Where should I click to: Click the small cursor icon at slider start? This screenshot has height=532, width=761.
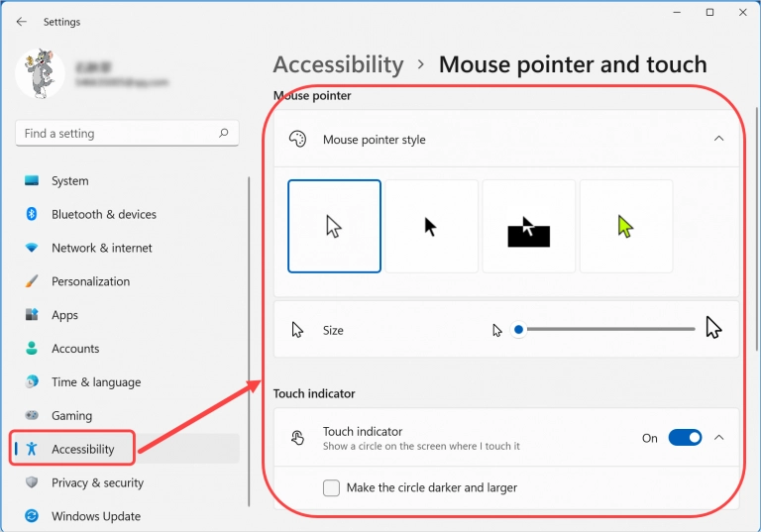[497, 331]
